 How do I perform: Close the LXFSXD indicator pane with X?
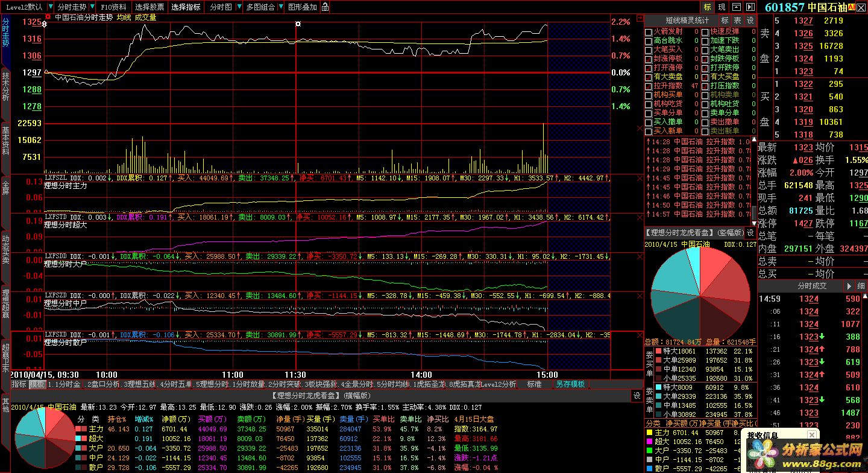pyautogui.click(x=640, y=334)
